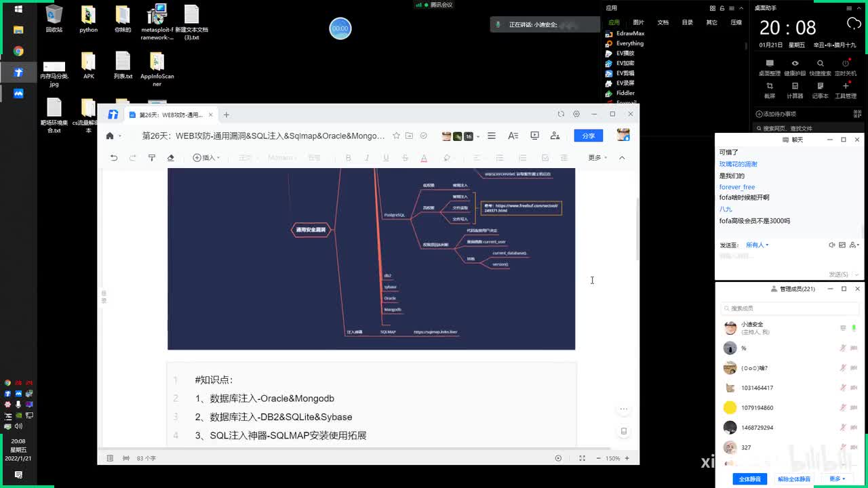The image size is (868, 488).
Task: Click the 搜索成员 member search field
Action: [790, 308]
